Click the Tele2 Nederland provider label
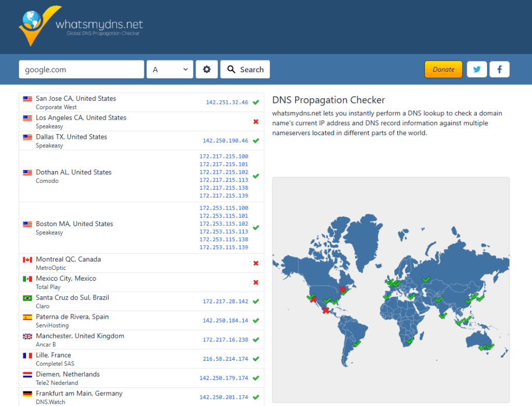 pos(57,383)
